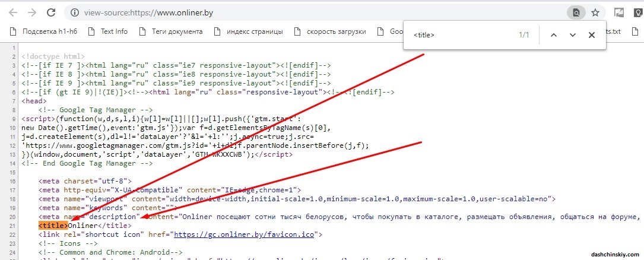Click the site information icon in address bar

[x=74, y=12]
